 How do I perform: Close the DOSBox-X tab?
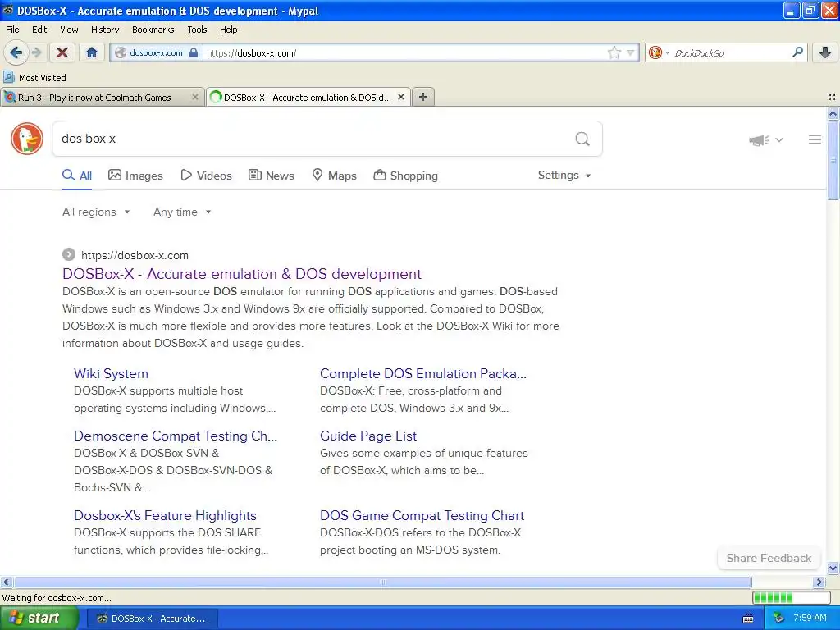[400, 97]
